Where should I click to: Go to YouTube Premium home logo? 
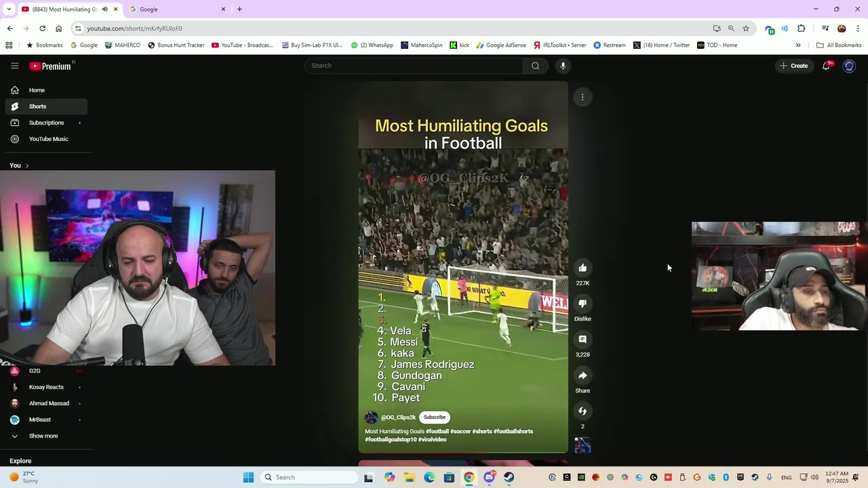coord(50,66)
